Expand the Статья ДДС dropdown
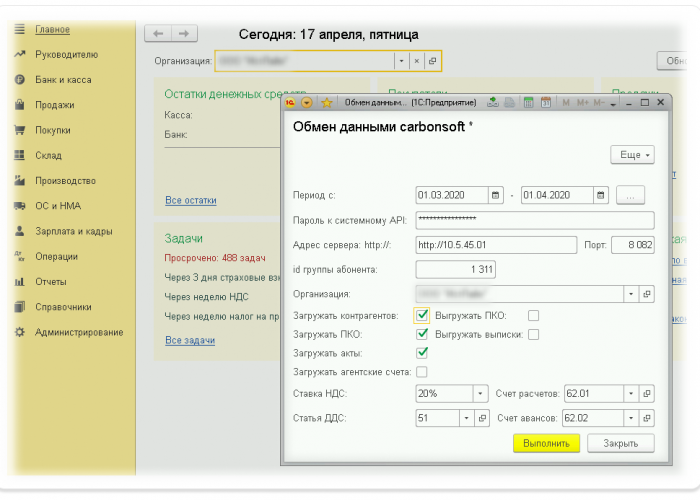700x500 pixels. [467, 418]
